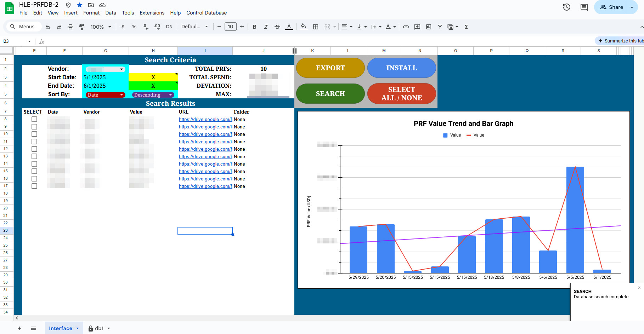
Task: Click cloud document status icon
Action: [x=102, y=5]
